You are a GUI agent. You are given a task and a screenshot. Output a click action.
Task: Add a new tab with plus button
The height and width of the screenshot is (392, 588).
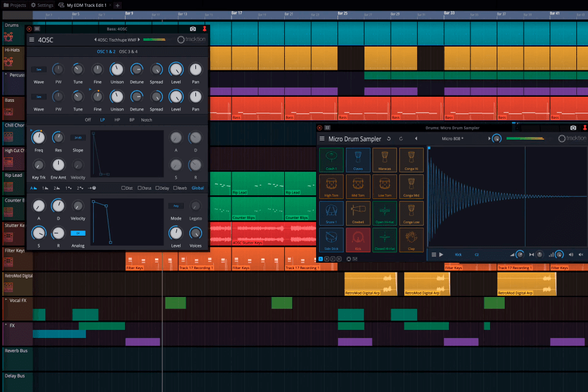tap(118, 6)
